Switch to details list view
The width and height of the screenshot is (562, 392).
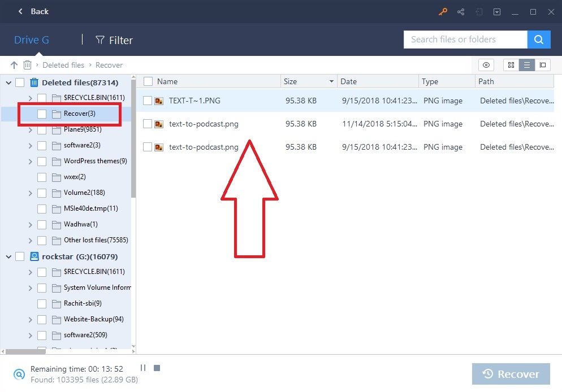click(x=527, y=65)
